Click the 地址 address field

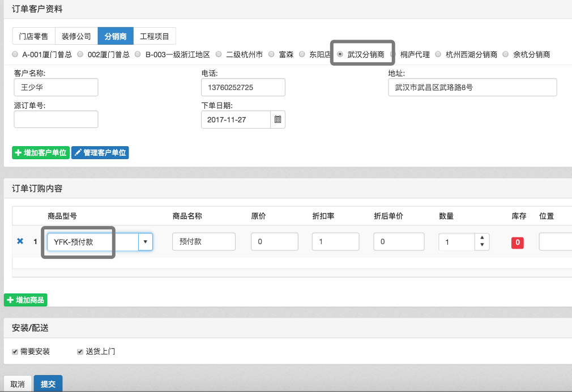click(472, 87)
